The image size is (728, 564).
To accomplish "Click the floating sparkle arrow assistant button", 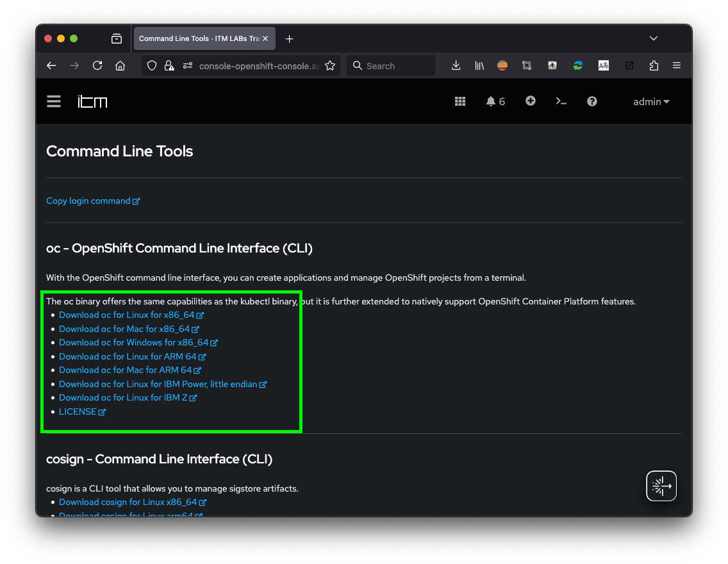I will tap(661, 486).
